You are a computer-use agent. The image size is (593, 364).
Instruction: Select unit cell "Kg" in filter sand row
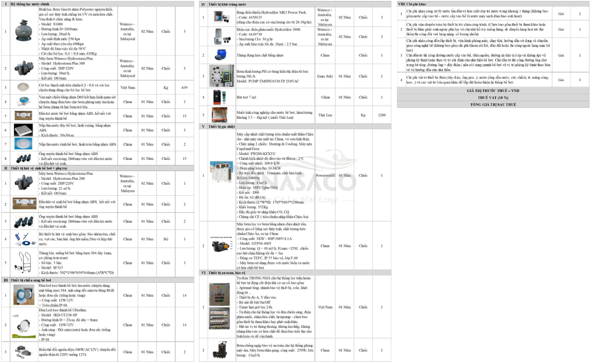(x=166, y=88)
